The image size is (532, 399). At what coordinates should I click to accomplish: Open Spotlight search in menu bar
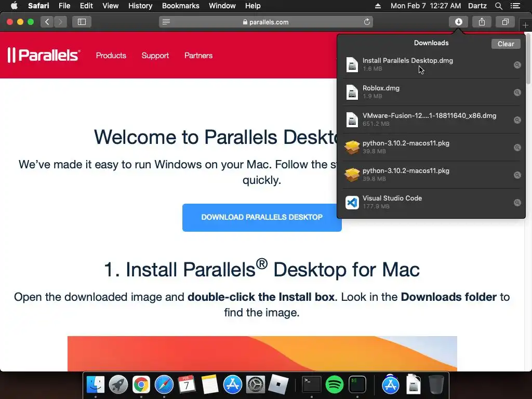point(498,6)
